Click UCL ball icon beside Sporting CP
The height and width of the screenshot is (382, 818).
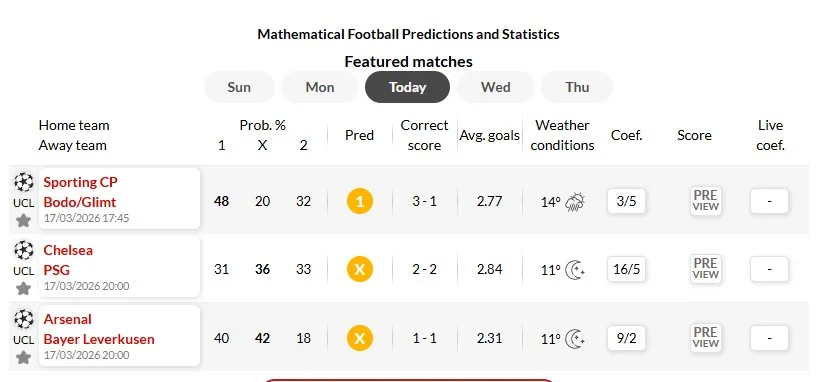[x=23, y=182]
